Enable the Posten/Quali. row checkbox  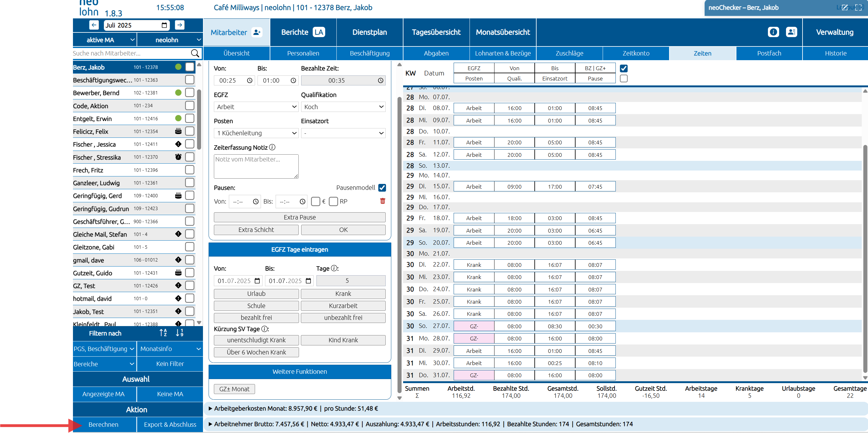pos(624,79)
